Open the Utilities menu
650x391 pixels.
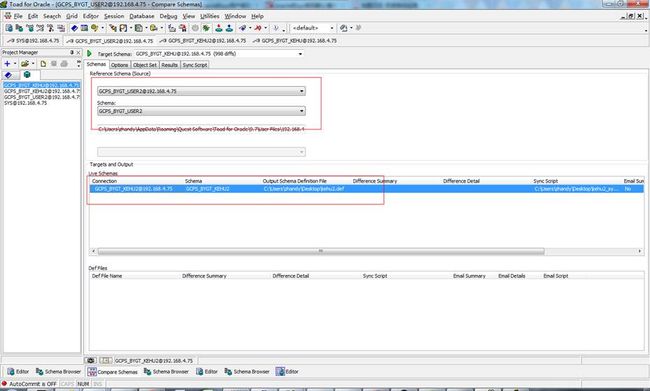(x=210, y=16)
